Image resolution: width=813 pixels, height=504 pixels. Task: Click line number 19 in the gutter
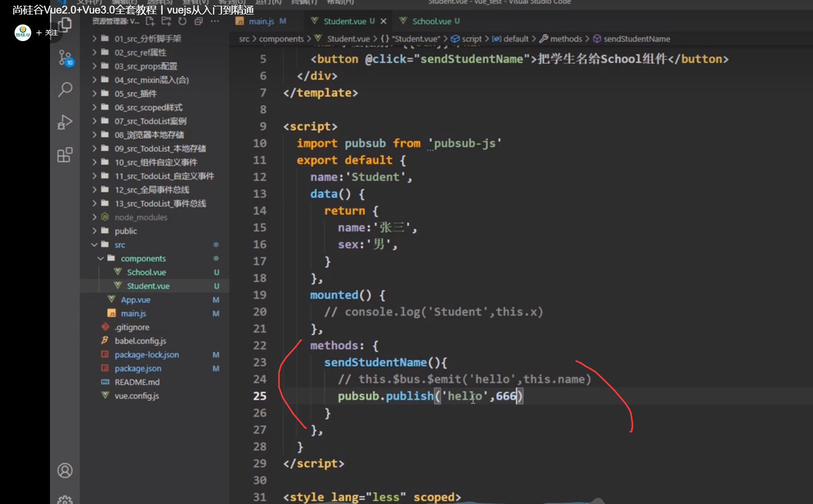point(260,295)
